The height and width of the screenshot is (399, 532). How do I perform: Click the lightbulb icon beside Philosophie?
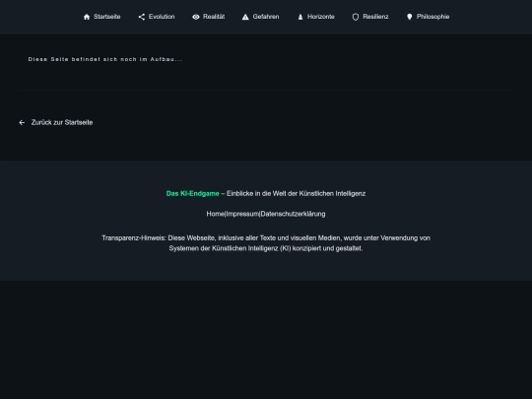410,17
